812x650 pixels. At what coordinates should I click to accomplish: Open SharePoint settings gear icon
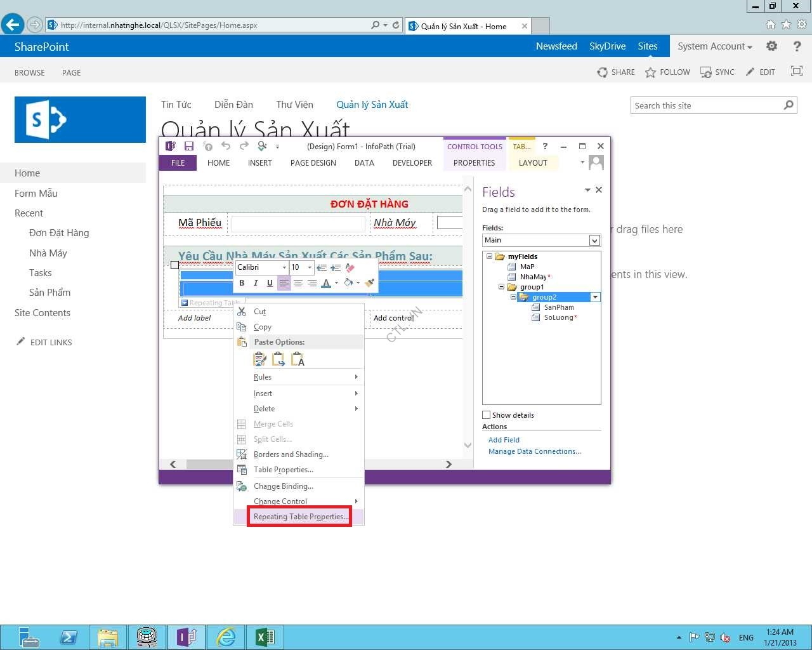coord(771,46)
